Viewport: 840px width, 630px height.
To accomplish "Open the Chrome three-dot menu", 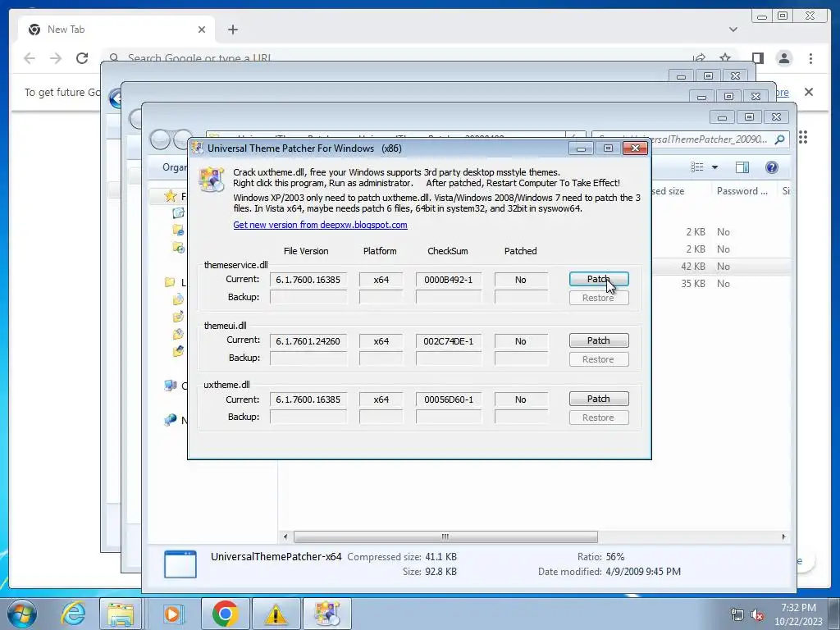I will pyautogui.click(x=811, y=58).
